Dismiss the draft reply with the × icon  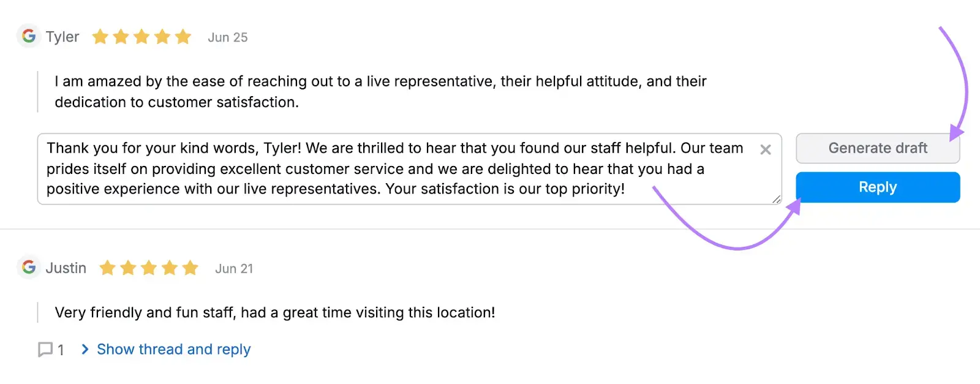(766, 149)
